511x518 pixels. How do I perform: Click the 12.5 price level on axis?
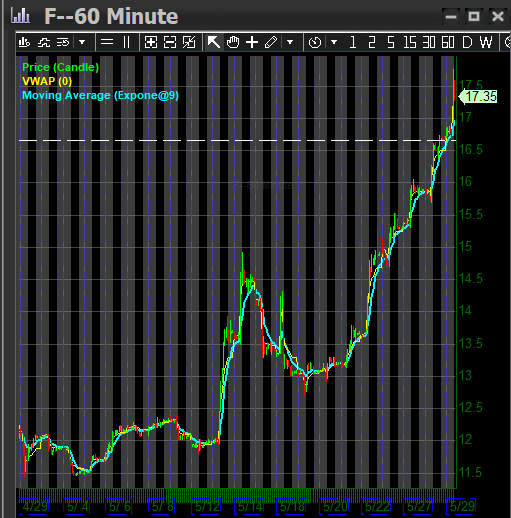click(470, 408)
